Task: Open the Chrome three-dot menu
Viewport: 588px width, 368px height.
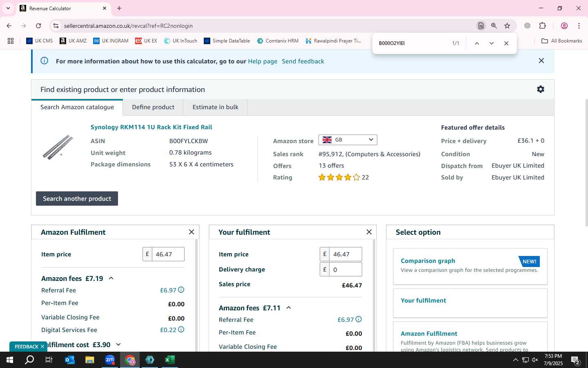Action: [x=579, y=26]
